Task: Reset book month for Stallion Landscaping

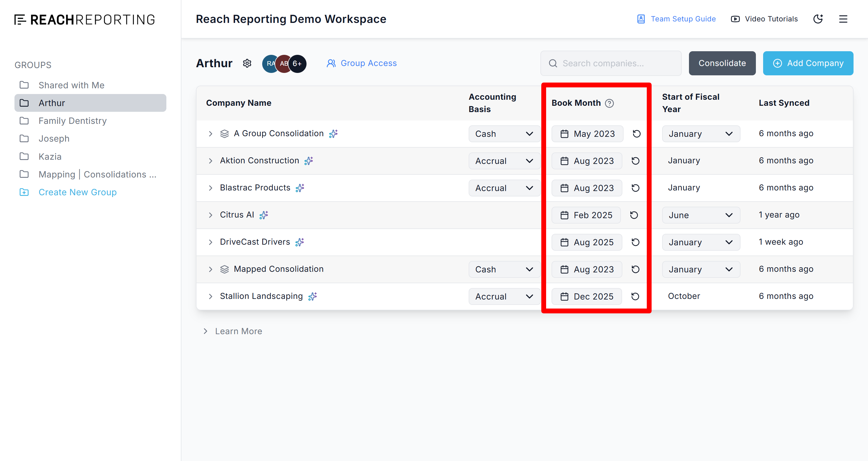Action: click(x=635, y=296)
